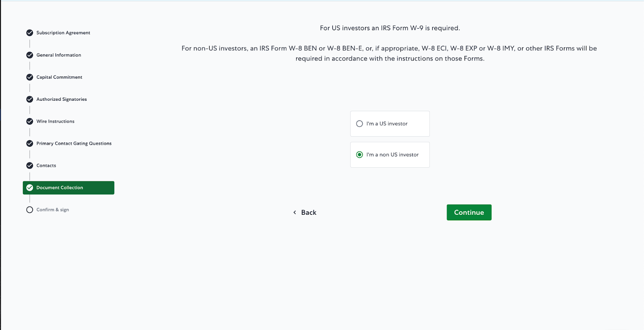Click the back chevron arrow
This screenshot has height=330, width=644.
pyautogui.click(x=295, y=212)
